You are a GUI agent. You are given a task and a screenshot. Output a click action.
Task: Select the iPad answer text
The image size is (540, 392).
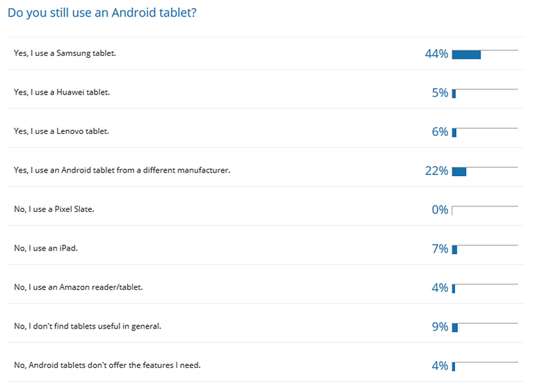46,248
